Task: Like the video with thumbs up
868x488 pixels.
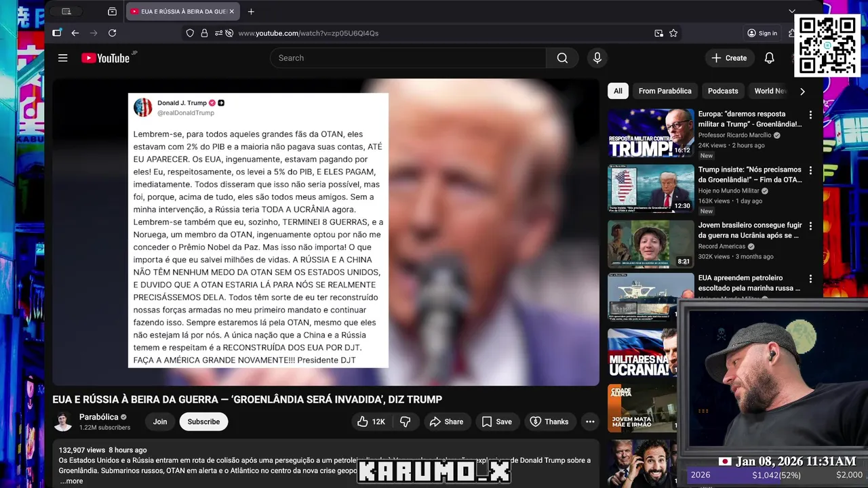Action: tap(371, 422)
